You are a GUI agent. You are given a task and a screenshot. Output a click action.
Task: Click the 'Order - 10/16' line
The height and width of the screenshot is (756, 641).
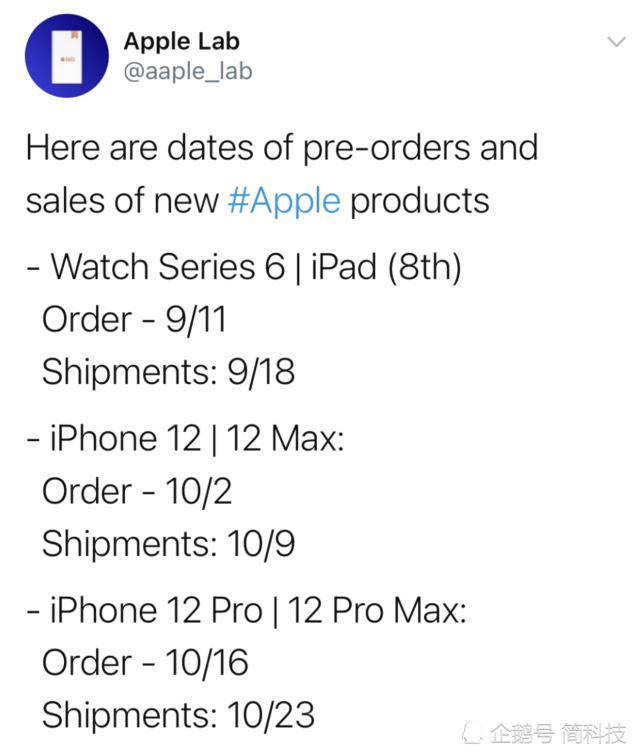145,662
